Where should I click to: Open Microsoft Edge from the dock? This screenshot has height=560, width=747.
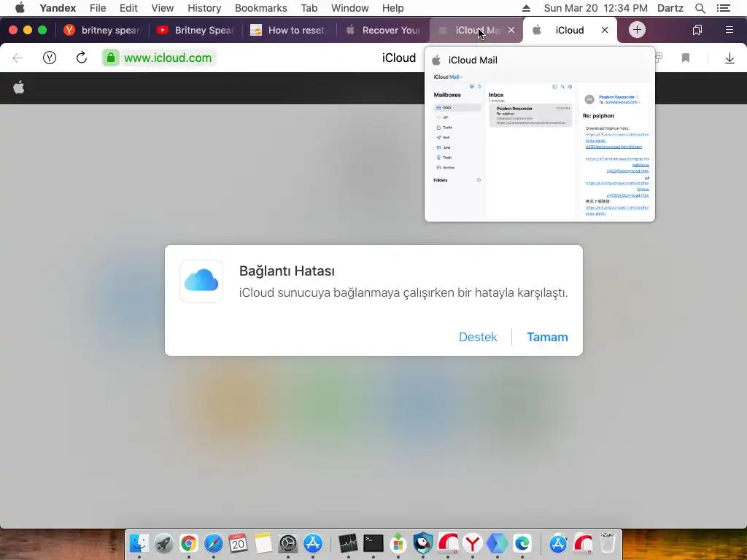coord(522,543)
